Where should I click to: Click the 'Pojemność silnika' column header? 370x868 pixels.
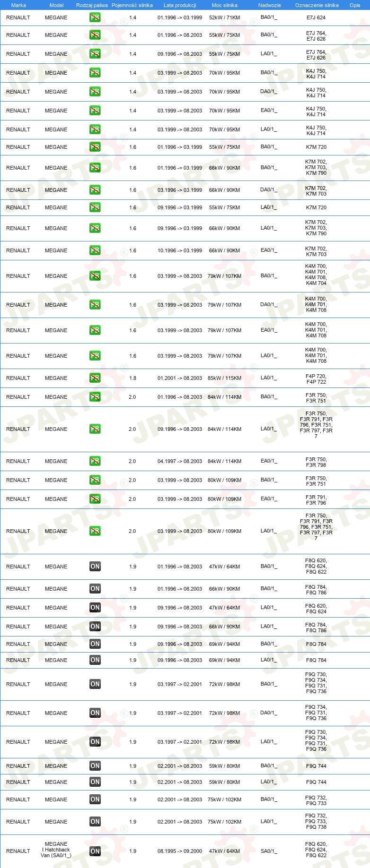[x=132, y=5]
